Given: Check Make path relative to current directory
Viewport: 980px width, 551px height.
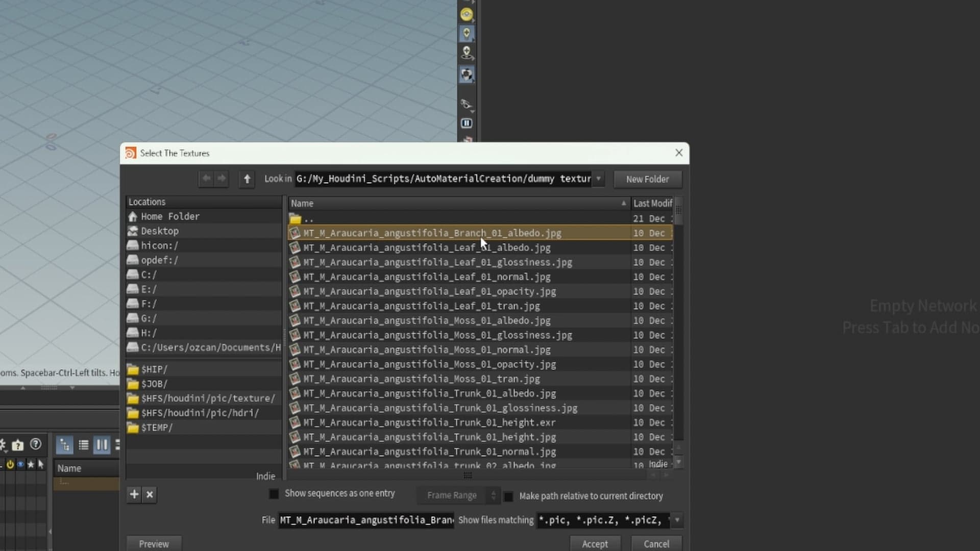Looking at the screenshot, I should click(508, 496).
